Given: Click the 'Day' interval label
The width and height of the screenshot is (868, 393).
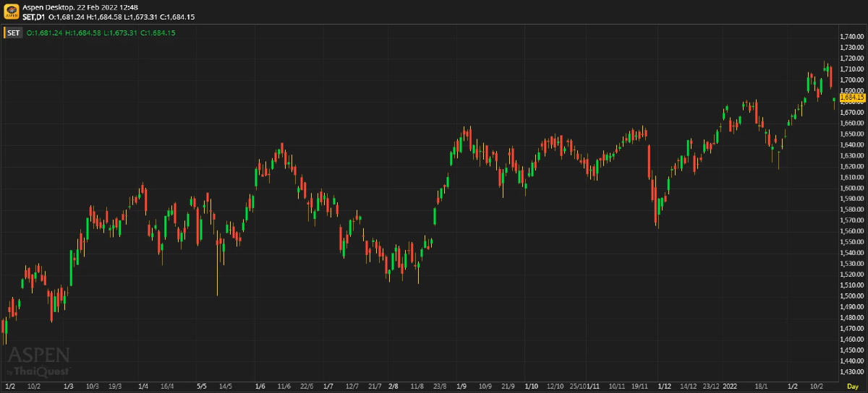Looking at the screenshot, I should [x=853, y=387].
